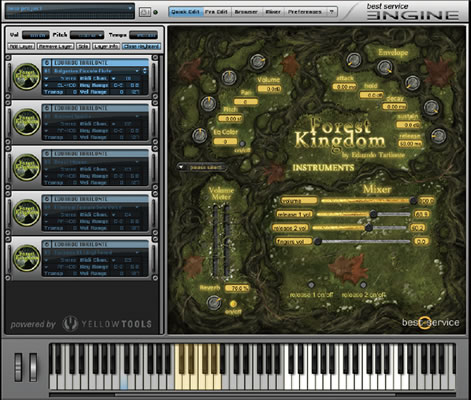Switch to the Pro Edit tab
This screenshot has height=400, width=471.
click(x=216, y=12)
